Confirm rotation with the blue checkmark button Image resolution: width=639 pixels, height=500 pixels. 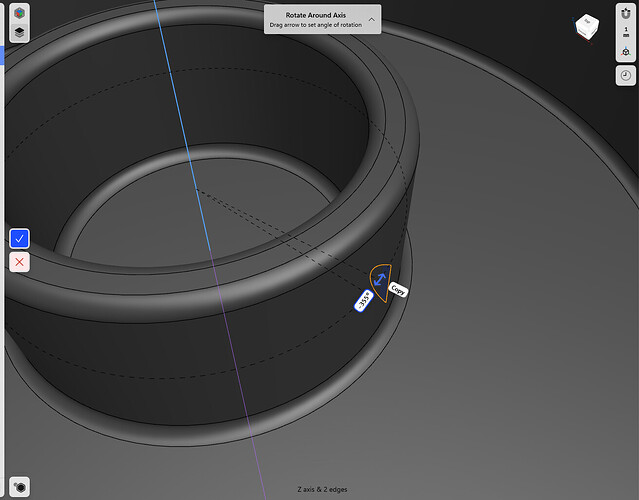(x=20, y=239)
